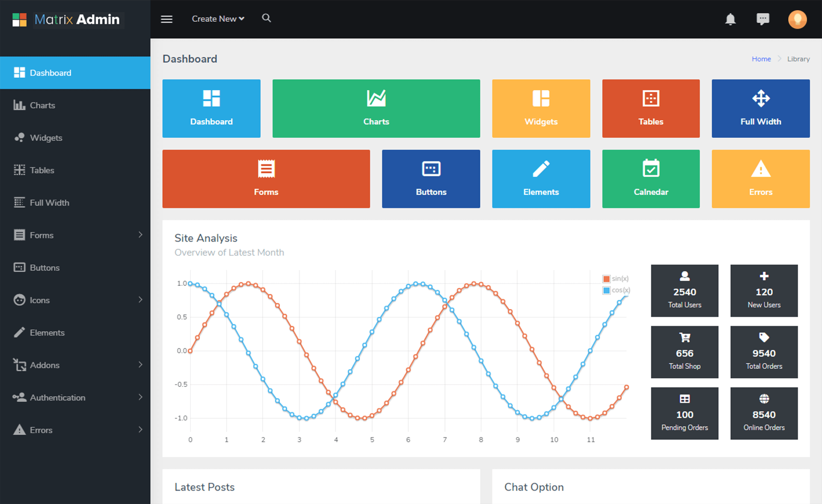Open the Create New dropdown
Image resolution: width=822 pixels, height=504 pixels.
pyautogui.click(x=217, y=19)
